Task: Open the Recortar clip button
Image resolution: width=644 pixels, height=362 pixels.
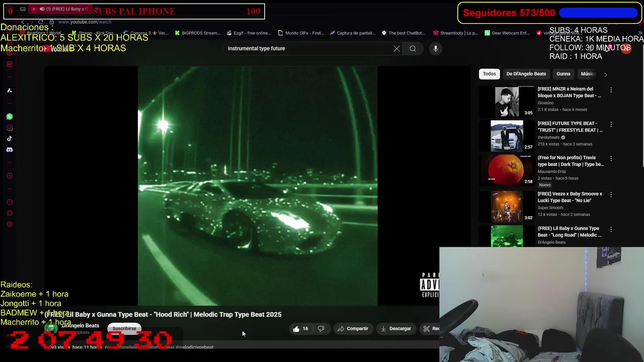Action: (x=431, y=329)
